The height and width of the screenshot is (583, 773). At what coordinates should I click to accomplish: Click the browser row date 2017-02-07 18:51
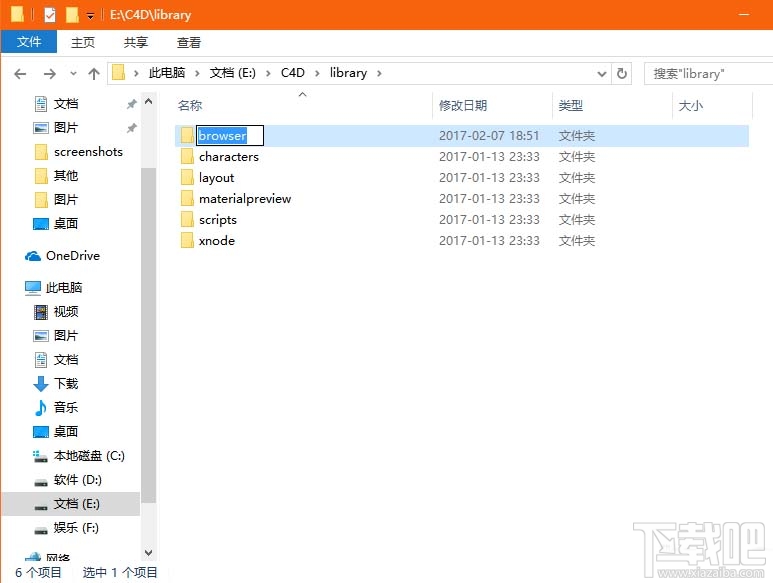(x=489, y=136)
